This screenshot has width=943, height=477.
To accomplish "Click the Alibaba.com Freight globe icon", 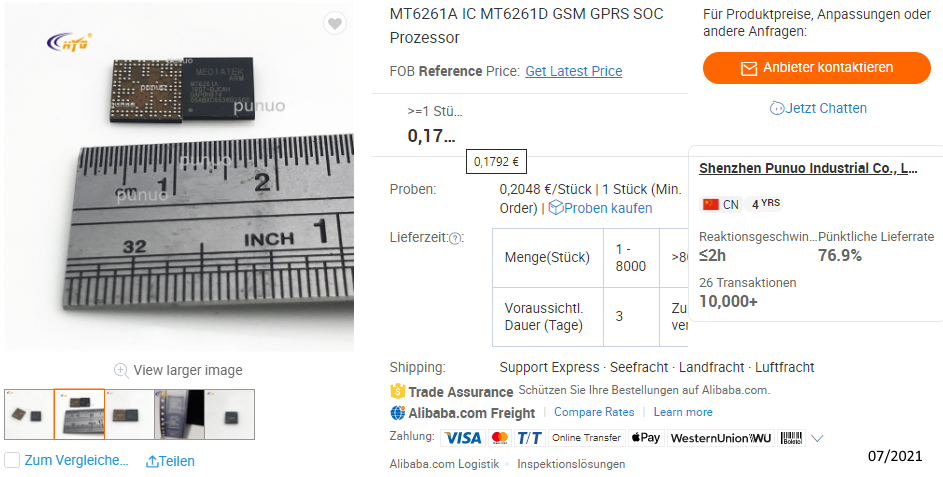I will pos(398,412).
